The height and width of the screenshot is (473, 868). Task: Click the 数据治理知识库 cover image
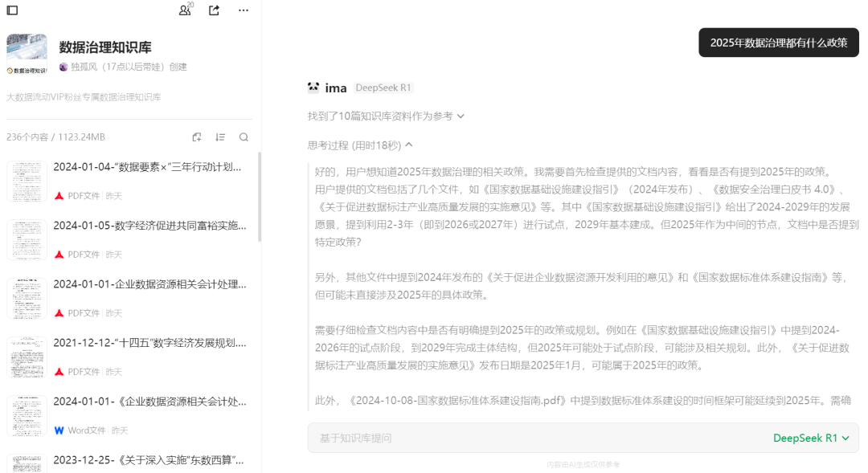tap(27, 54)
